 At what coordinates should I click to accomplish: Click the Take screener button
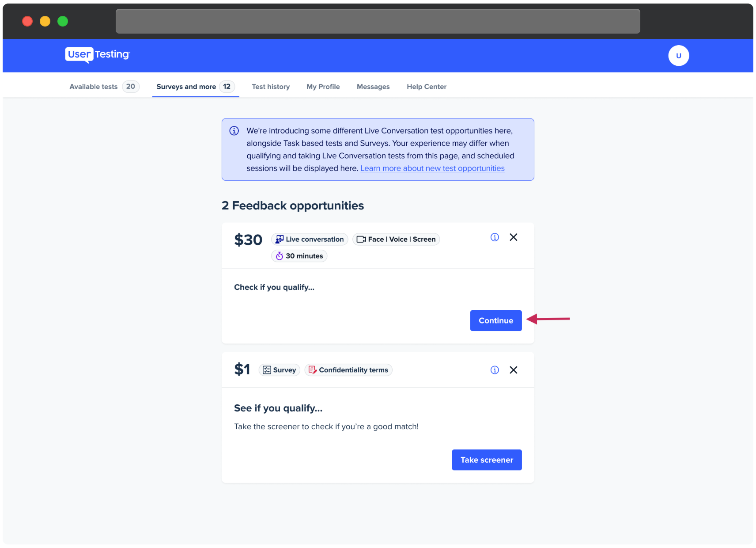click(x=487, y=460)
